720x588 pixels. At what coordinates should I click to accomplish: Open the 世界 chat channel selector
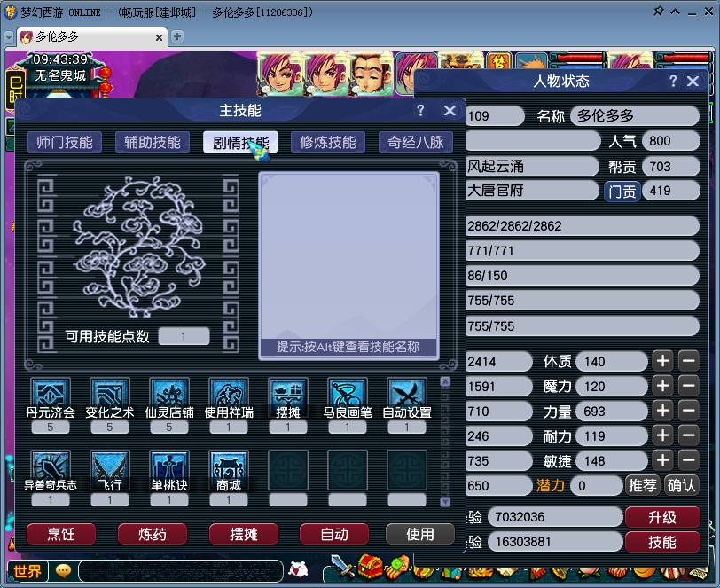27,571
